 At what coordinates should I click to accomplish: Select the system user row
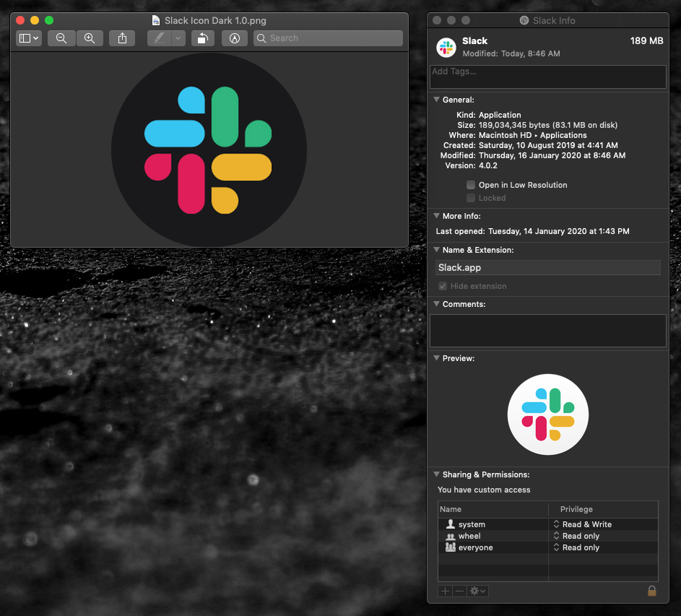(x=547, y=524)
